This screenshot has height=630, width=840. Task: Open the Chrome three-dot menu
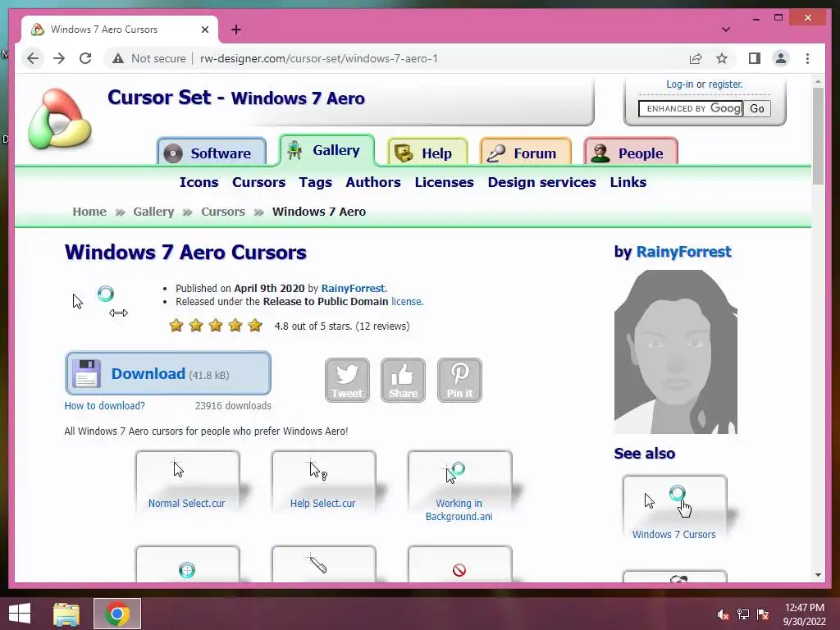pyautogui.click(x=807, y=58)
